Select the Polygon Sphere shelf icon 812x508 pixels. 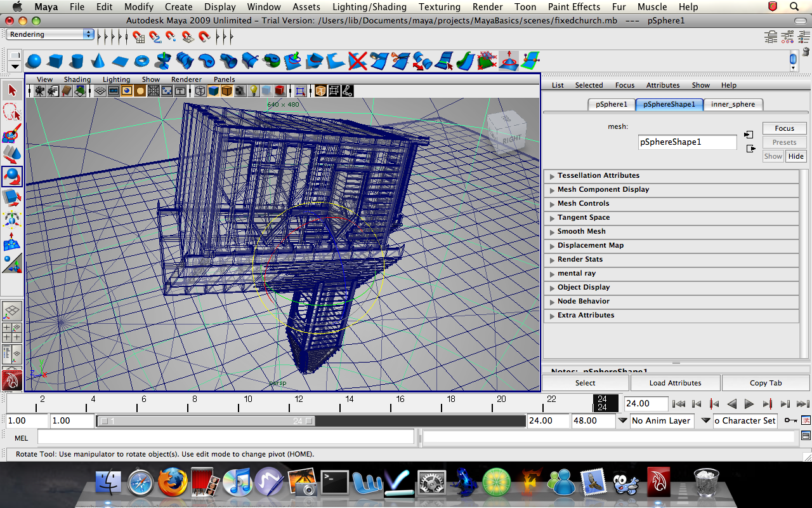34,61
